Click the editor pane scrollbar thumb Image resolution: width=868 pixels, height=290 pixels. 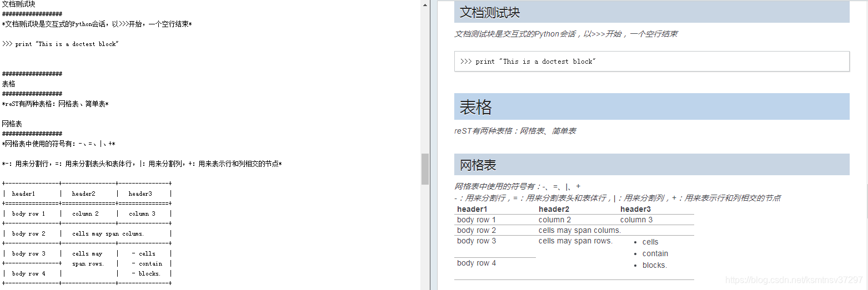coord(425,169)
